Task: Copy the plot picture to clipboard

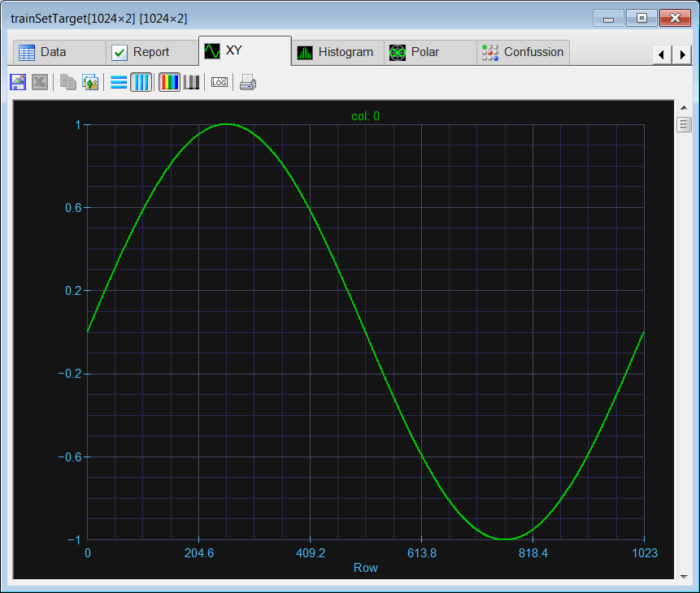Action: tap(90, 82)
